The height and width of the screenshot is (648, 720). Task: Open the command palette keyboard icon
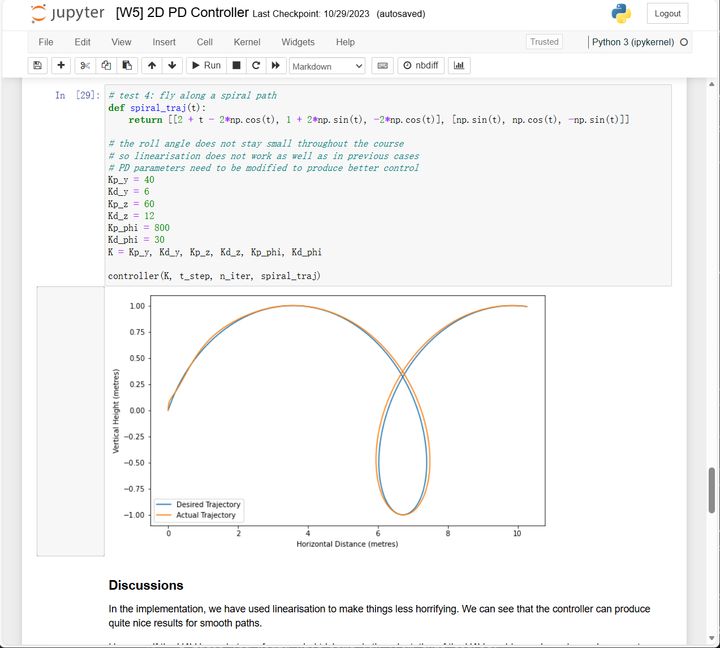point(381,65)
